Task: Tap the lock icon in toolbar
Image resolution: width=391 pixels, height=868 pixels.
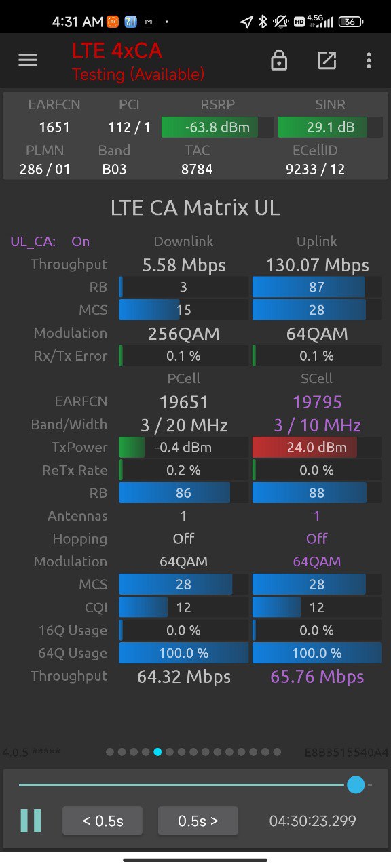Action: click(x=278, y=60)
